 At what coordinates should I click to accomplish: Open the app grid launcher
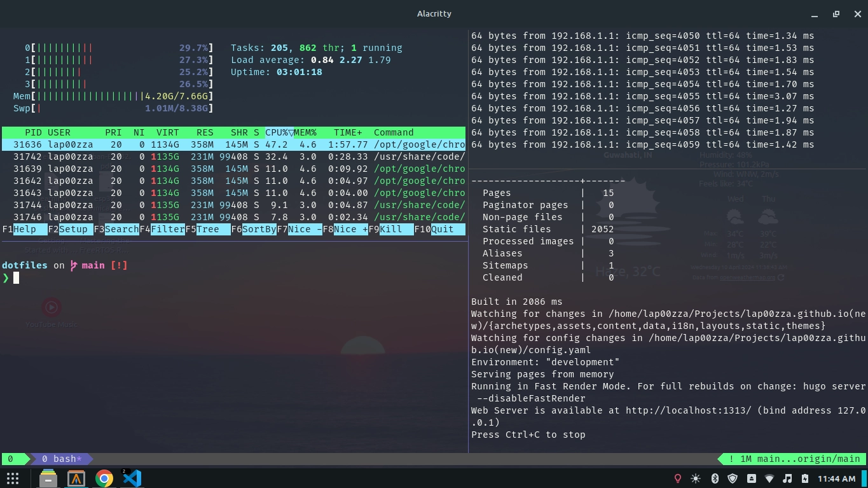tap(11, 478)
